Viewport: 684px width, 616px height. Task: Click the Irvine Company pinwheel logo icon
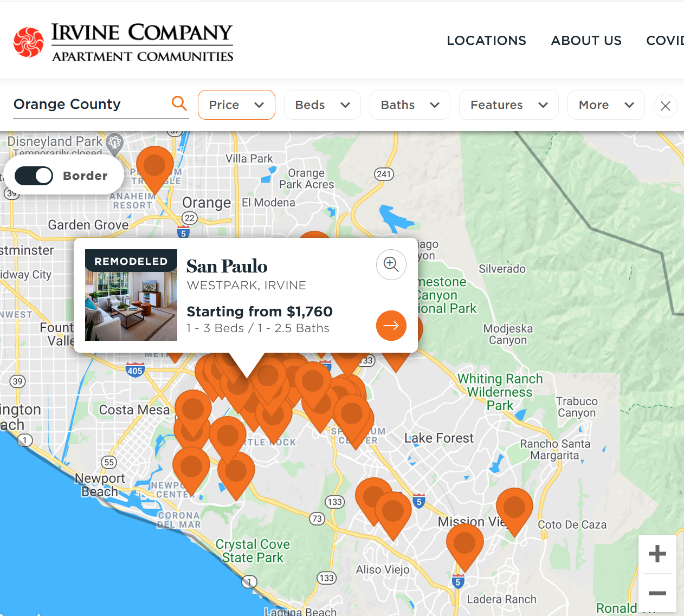click(29, 42)
